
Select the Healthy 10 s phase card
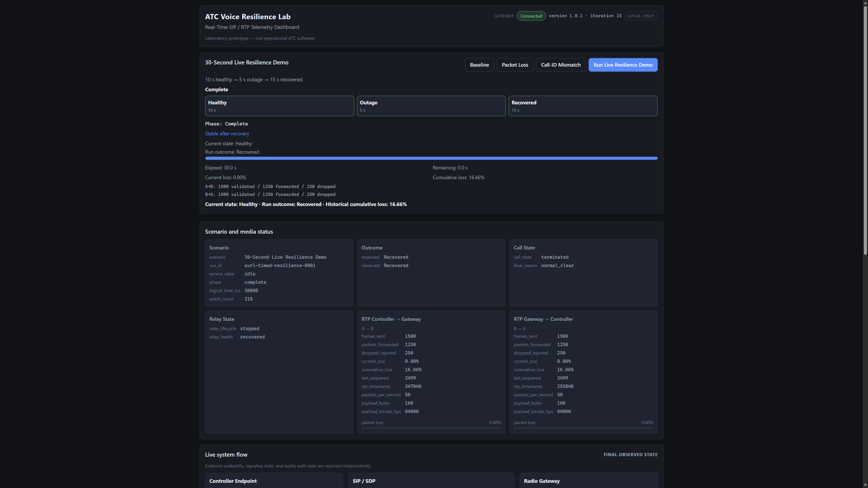(279, 106)
